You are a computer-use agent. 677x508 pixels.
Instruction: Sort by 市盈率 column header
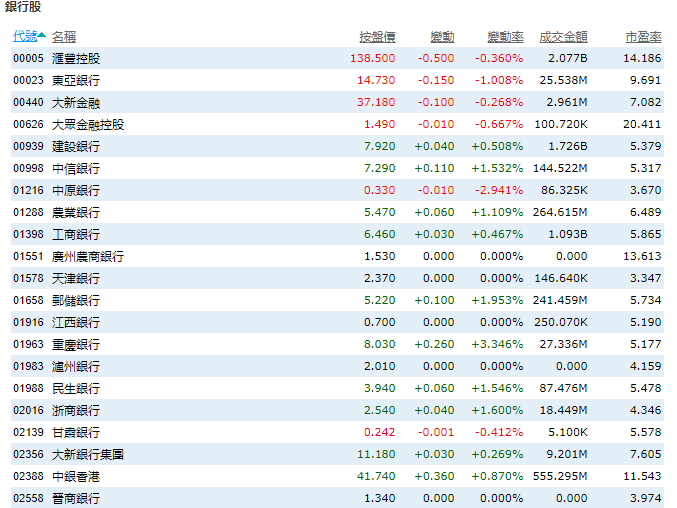[x=643, y=36]
